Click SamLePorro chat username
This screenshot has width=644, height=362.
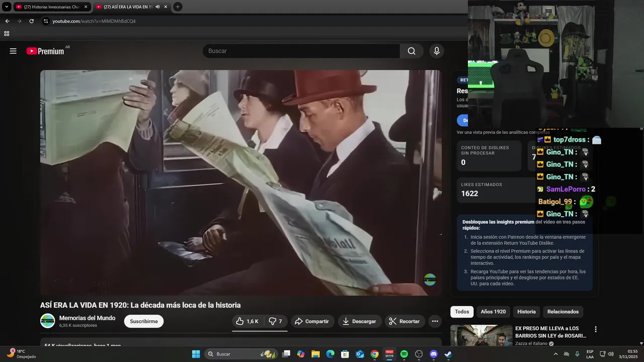coord(566,189)
